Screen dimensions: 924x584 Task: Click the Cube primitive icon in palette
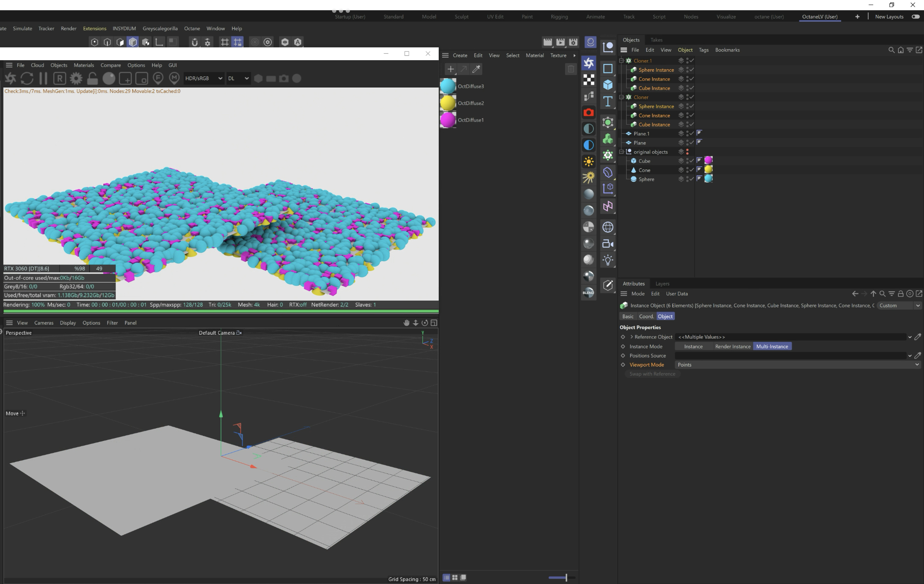(x=608, y=85)
